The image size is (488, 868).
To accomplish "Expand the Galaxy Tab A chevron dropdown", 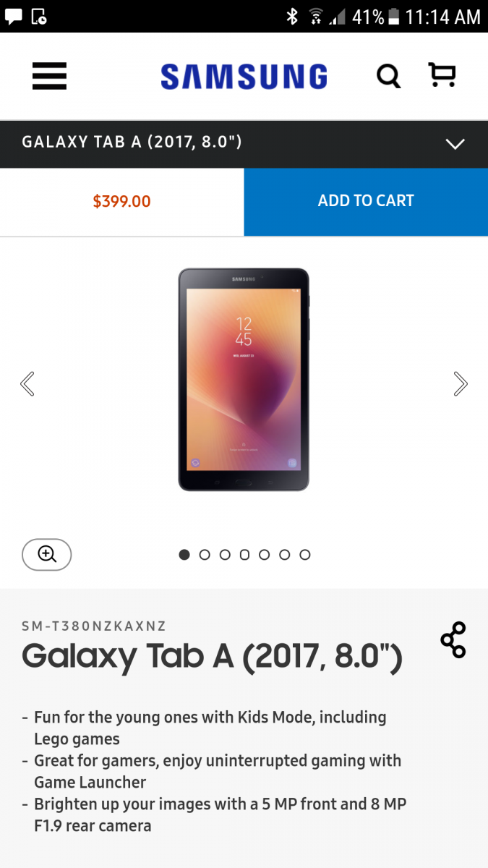I will click(455, 144).
